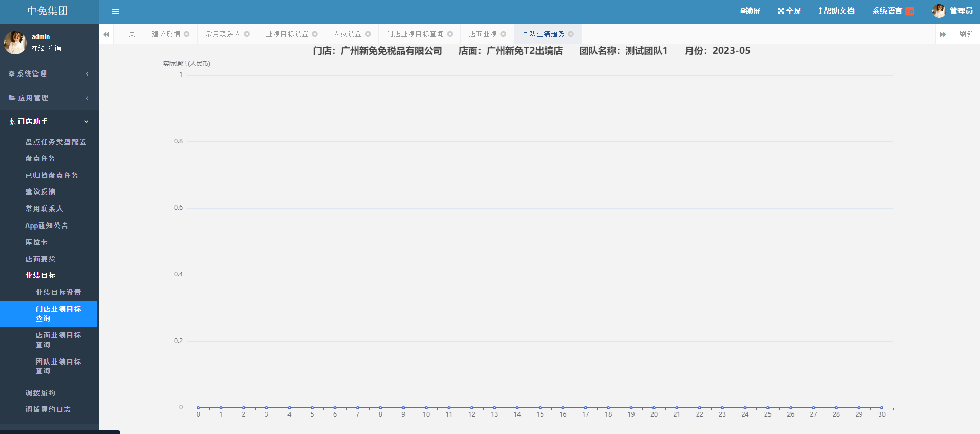This screenshot has width=980, height=434.
Task: Expand the 应用管理 sidebar menu
Action: tap(49, 98)
